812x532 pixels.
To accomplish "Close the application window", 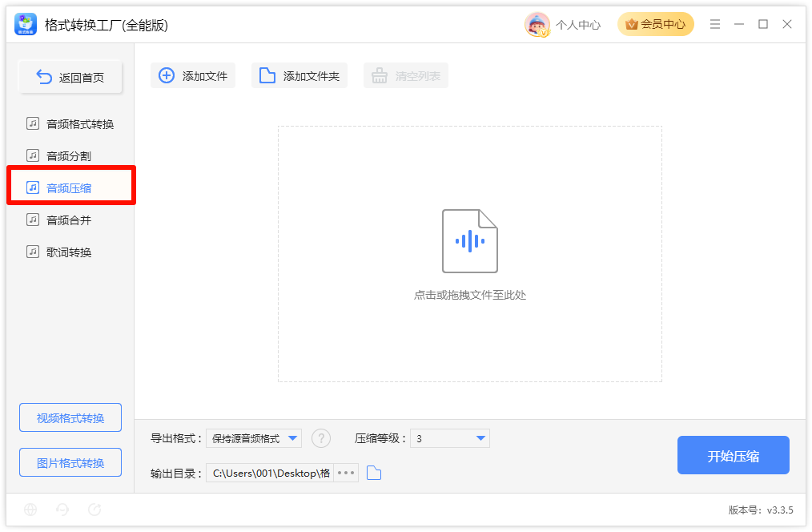I will tap(787, 24).
